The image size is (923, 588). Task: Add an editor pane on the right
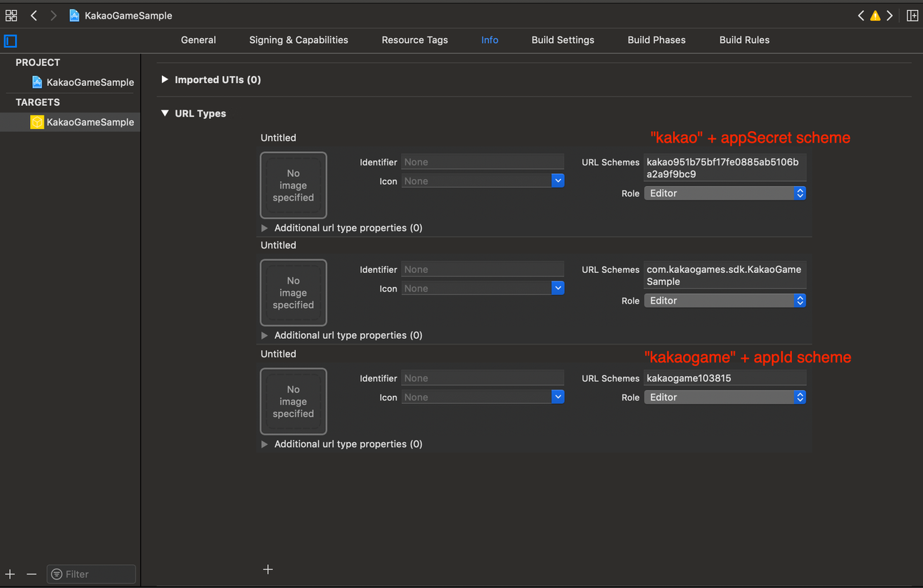912,16
